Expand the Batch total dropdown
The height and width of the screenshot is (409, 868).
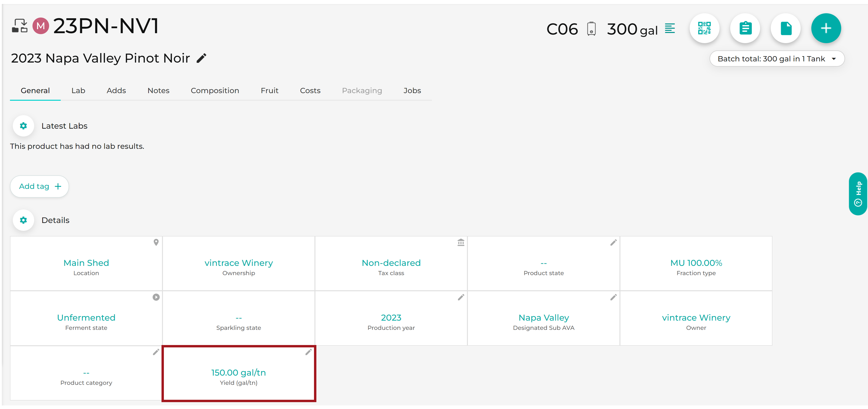(x=777, y=59)
